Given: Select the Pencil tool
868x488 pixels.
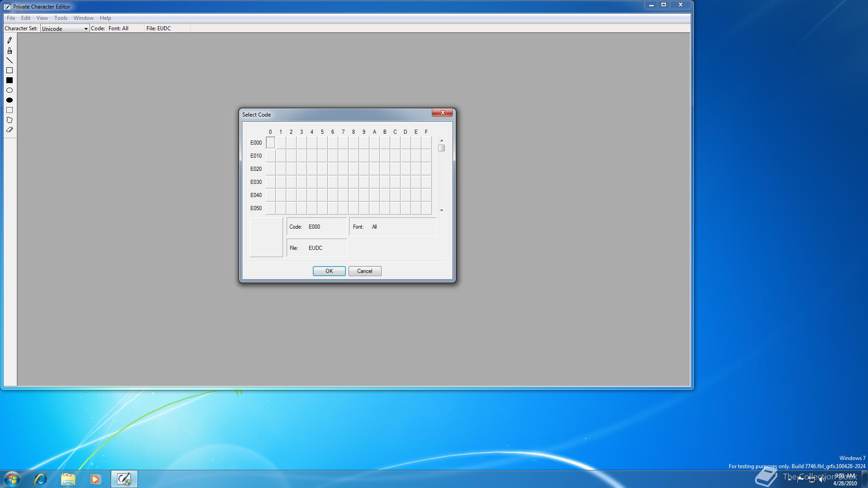Looking at the screenshot, I should click(x=9, y=41).
